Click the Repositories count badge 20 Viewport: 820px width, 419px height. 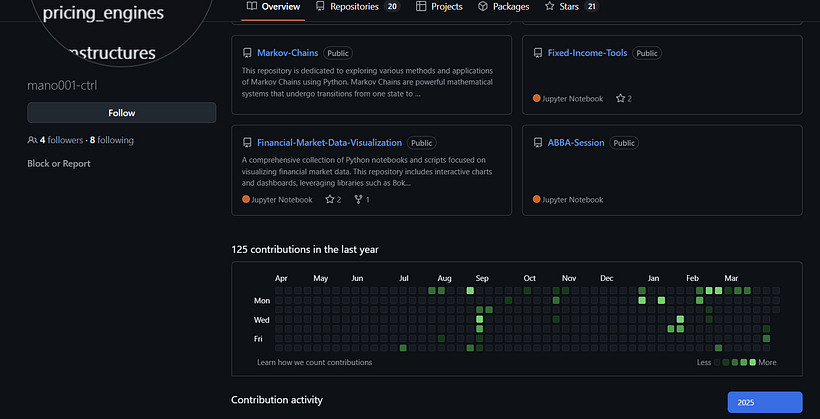pos(391,7)
